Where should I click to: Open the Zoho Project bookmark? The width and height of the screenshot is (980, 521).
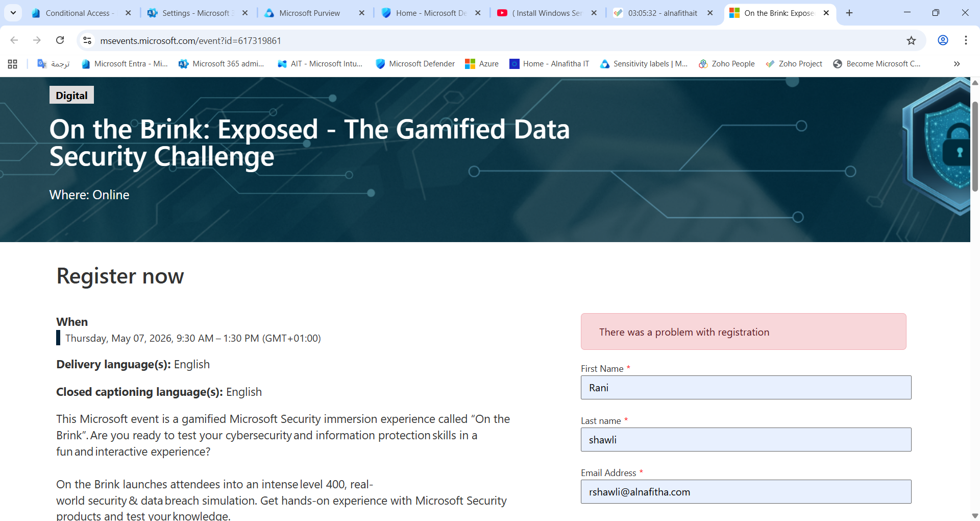(794, 64)
